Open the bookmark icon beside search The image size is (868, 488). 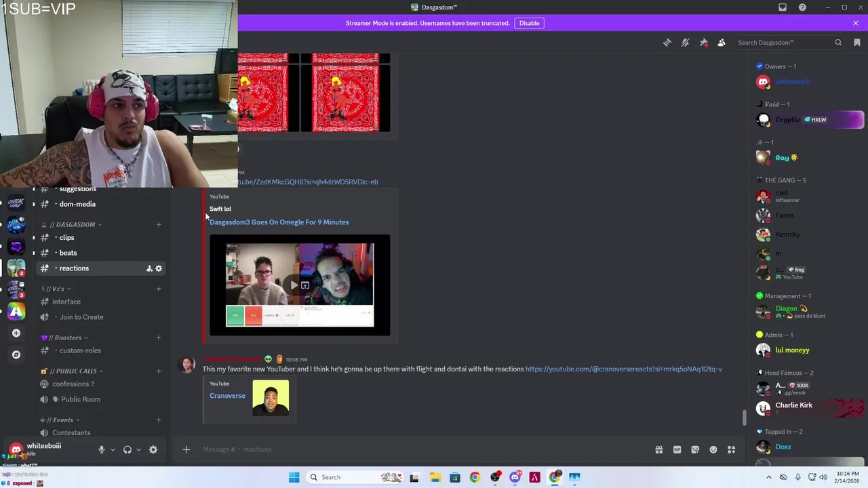(857, 43)
